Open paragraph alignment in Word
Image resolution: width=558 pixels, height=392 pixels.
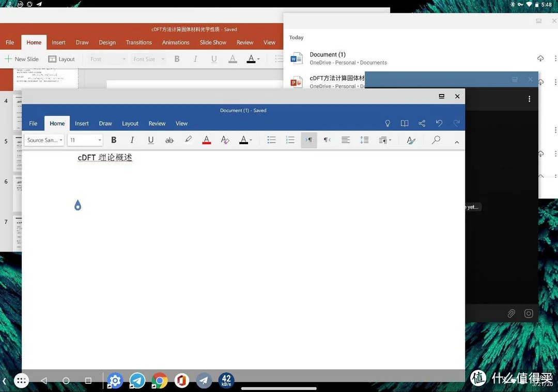click(346, 140)
